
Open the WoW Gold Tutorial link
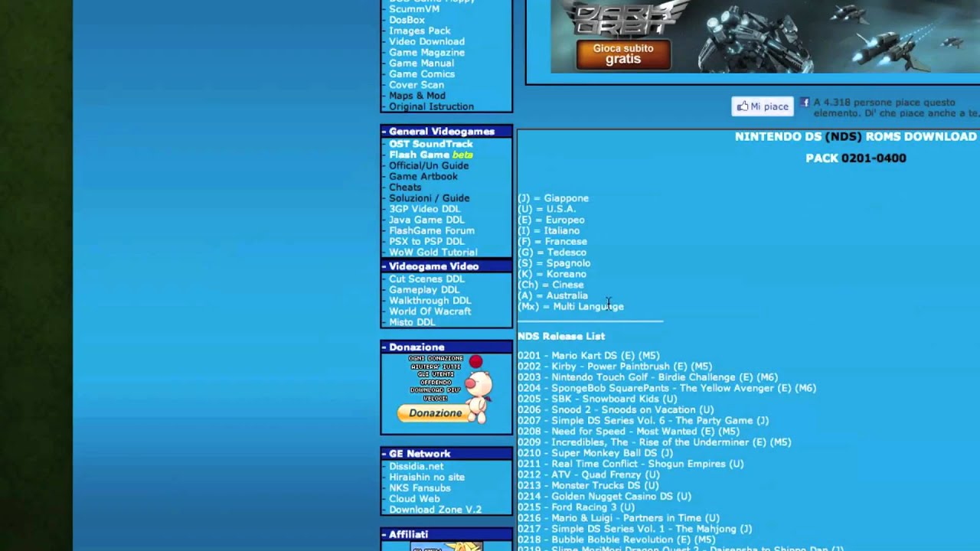point(433,252)
